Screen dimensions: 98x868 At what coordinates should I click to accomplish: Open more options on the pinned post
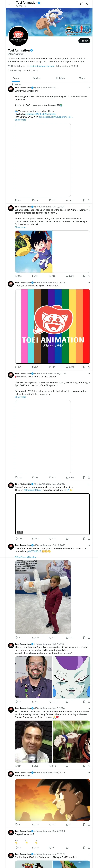89,88
